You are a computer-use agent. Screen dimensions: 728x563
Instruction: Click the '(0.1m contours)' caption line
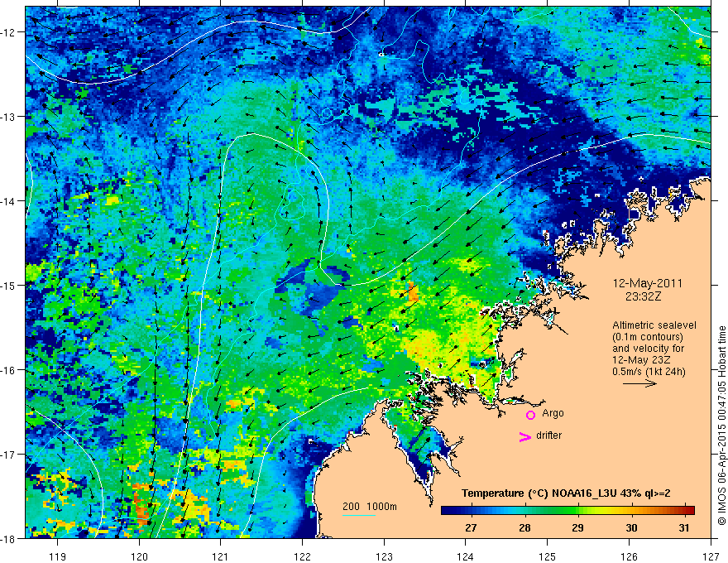648,337
